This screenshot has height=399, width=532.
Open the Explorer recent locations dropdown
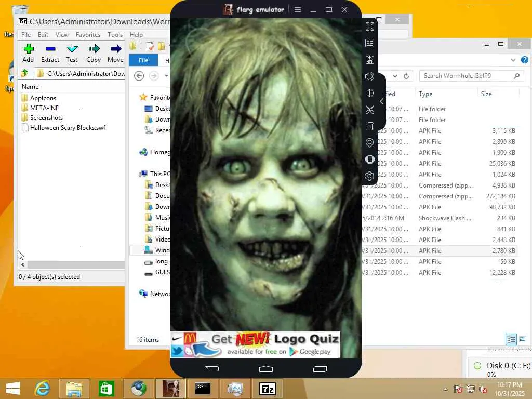tap(166, 76)
